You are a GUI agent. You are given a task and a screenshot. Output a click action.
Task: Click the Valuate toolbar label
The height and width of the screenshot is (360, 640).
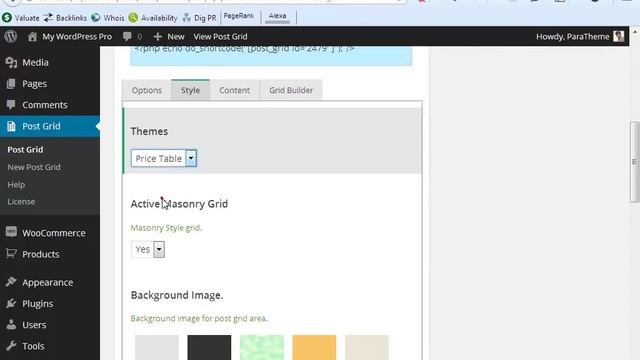click(27, 18)
